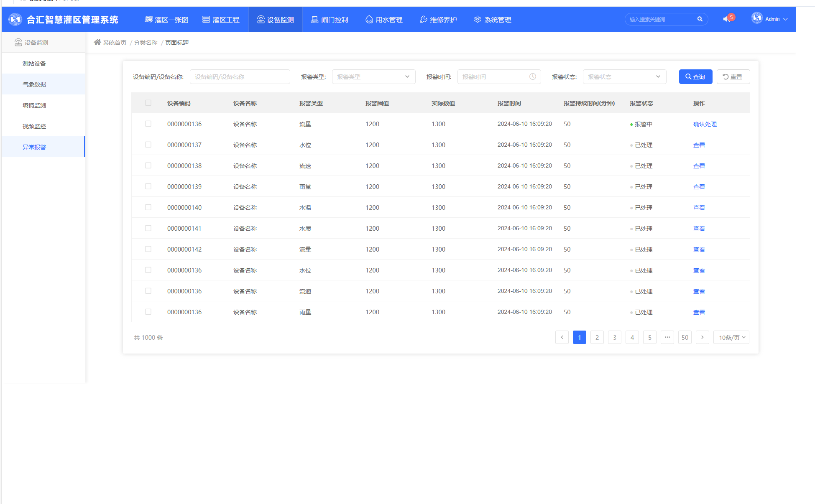Select 墒情监测 in the left sidebar
The width and height of the screenshot is (815, 504).
coord(34,105)
